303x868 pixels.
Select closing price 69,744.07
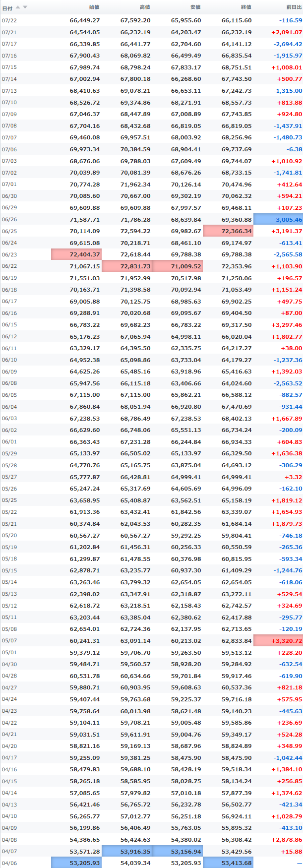pyautogui.click(x=237, y=161)
